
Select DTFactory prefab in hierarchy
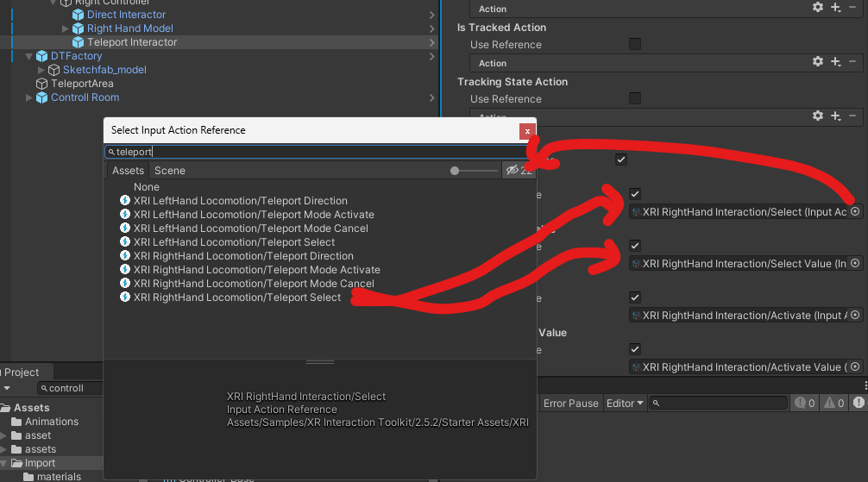pyautogui.click(x=77, y=56)
